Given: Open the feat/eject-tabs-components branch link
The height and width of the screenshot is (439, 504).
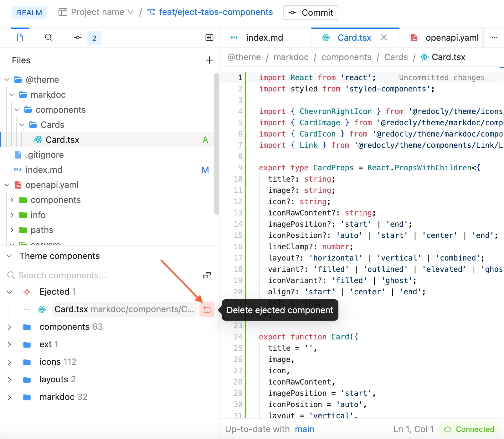Looking at the screenshot, I should coord(215,12).
